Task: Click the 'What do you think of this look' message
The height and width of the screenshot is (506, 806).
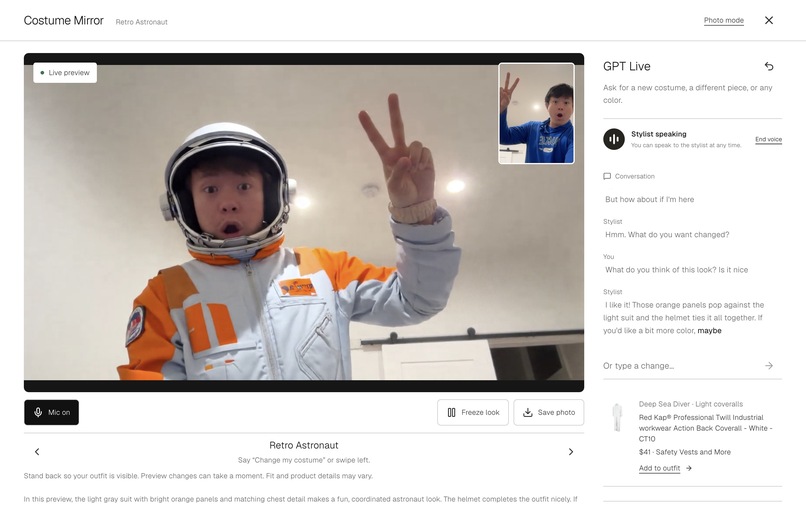Action: (676, 269)
